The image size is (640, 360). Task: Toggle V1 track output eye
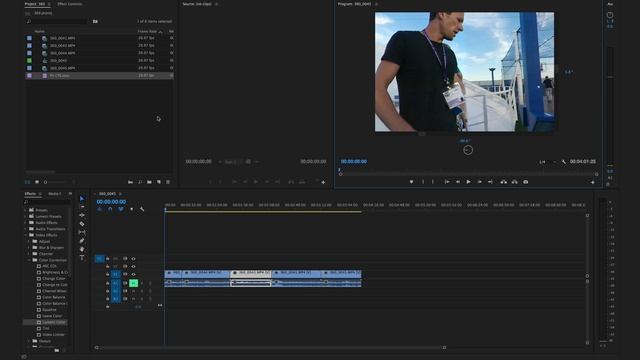[x=133, y=274]
